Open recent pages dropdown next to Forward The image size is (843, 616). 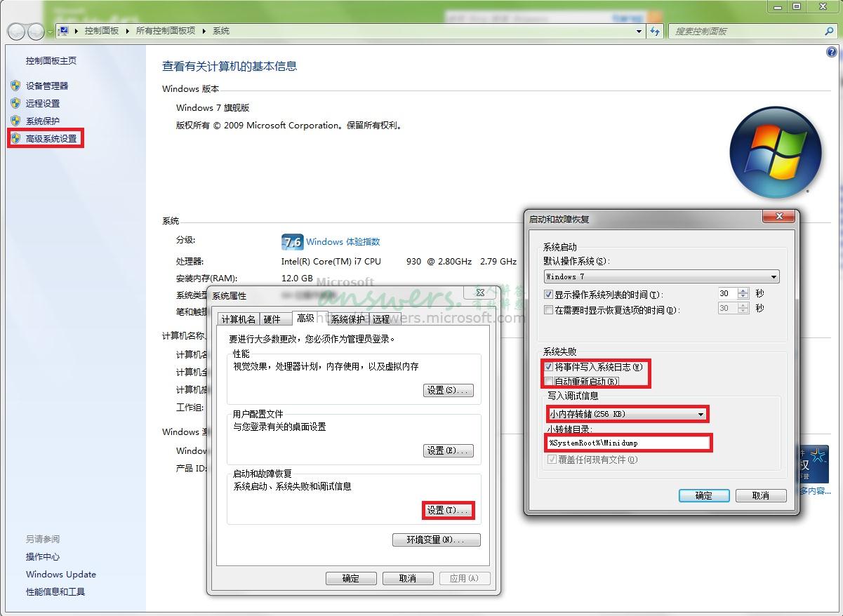coord(49,32)
